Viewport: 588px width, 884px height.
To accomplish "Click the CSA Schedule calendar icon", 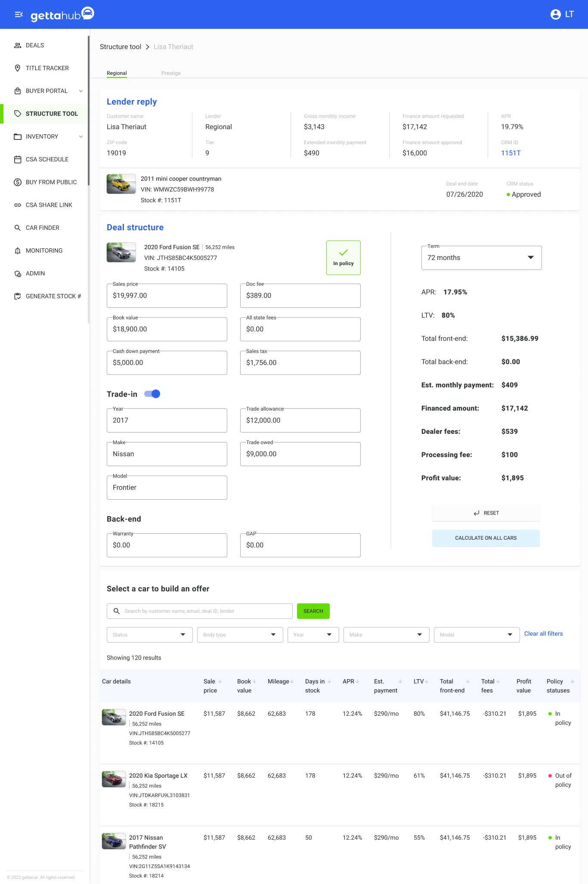I will (18, 159).
